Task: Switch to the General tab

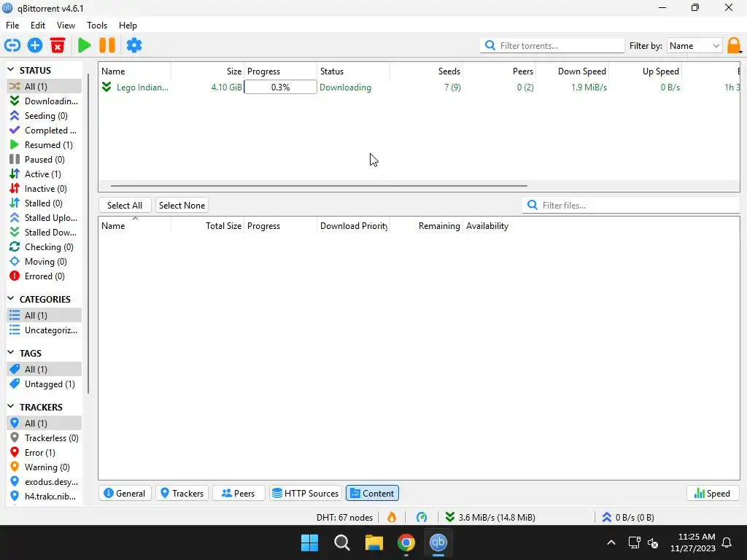Action: (125, 494)
